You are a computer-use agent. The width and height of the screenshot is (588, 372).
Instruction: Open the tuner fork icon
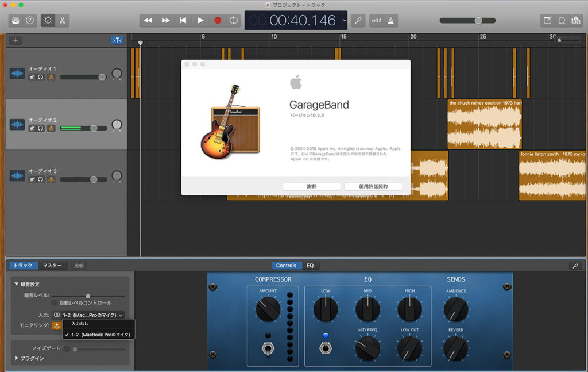coord(357,20)
